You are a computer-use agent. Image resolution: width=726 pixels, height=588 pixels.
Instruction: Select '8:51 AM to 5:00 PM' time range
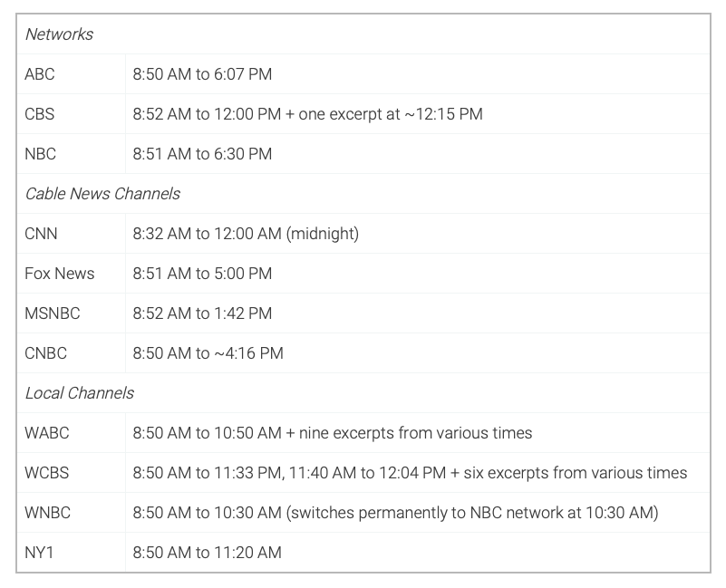(x=202, y=274)
